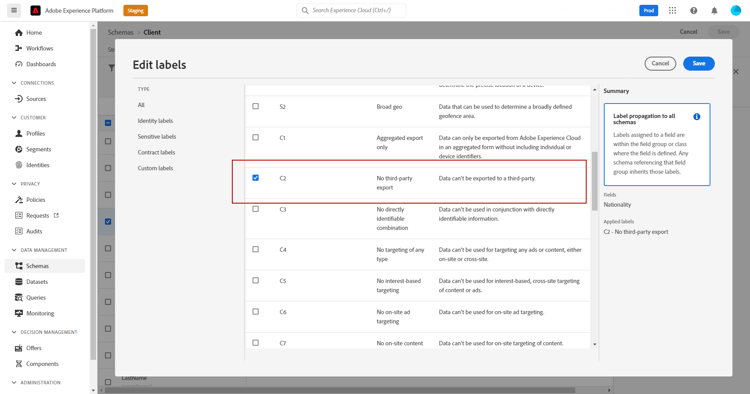Select Custom labels type filter
The width and height of the screenshot is (750, 394).
coord(155,168)
